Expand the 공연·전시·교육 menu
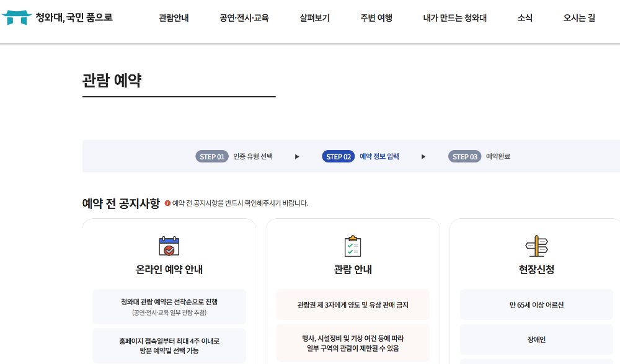 pyautogui.click(x=243, y=19)
